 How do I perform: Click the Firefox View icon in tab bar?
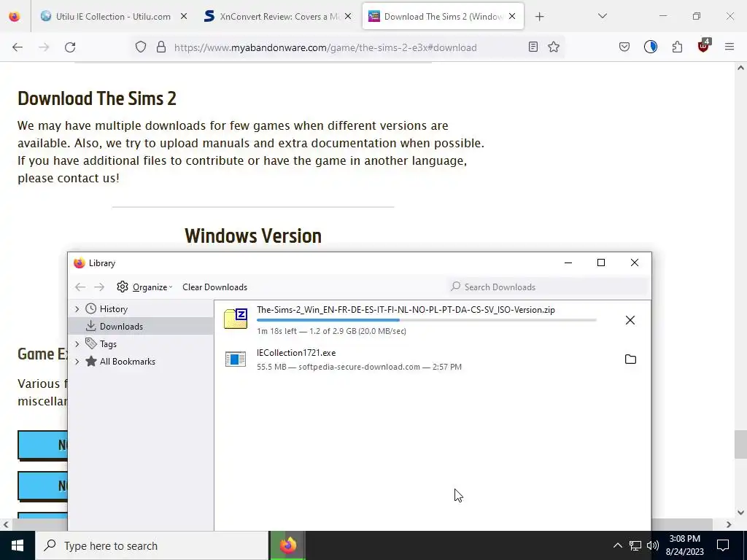click(x=15, y=16)
